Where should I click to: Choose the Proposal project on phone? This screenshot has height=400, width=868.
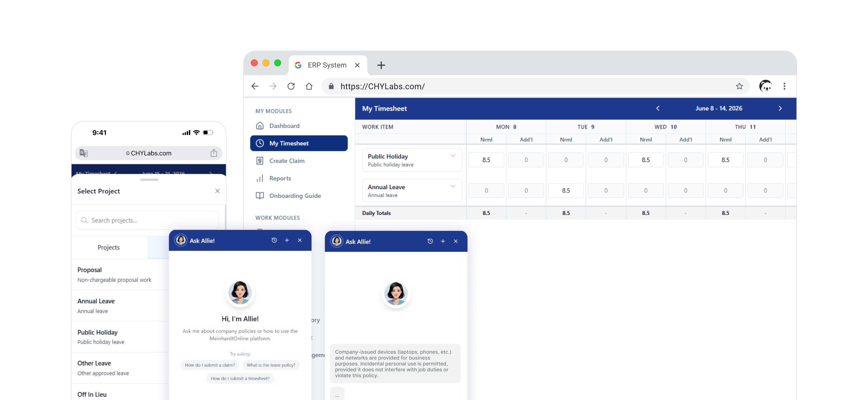click(120, 275)
